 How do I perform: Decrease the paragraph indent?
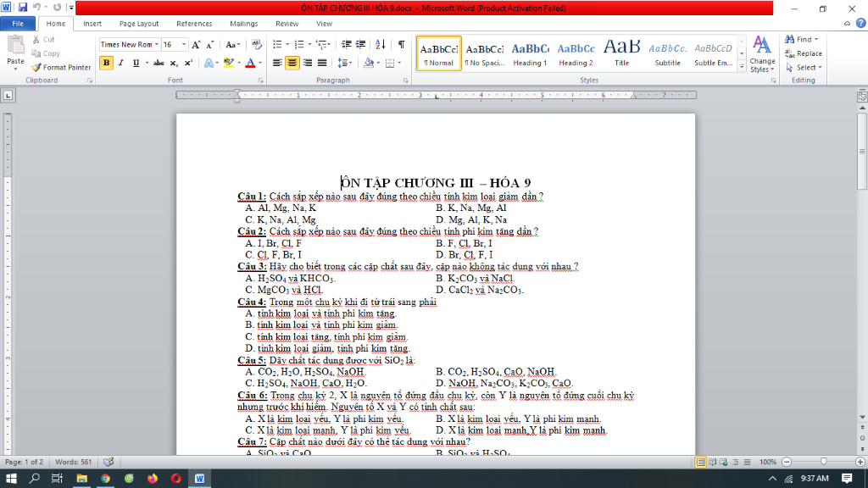346,44
